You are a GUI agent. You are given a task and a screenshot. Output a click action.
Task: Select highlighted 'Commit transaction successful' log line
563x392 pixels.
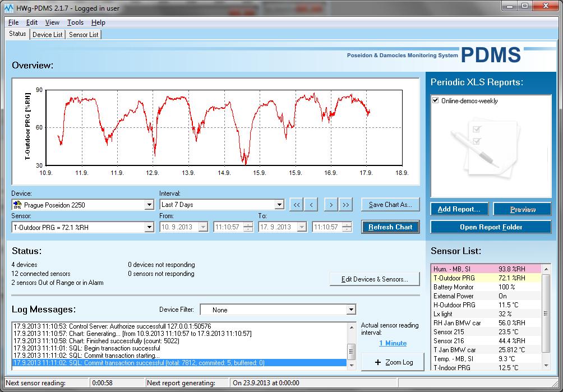179,363
